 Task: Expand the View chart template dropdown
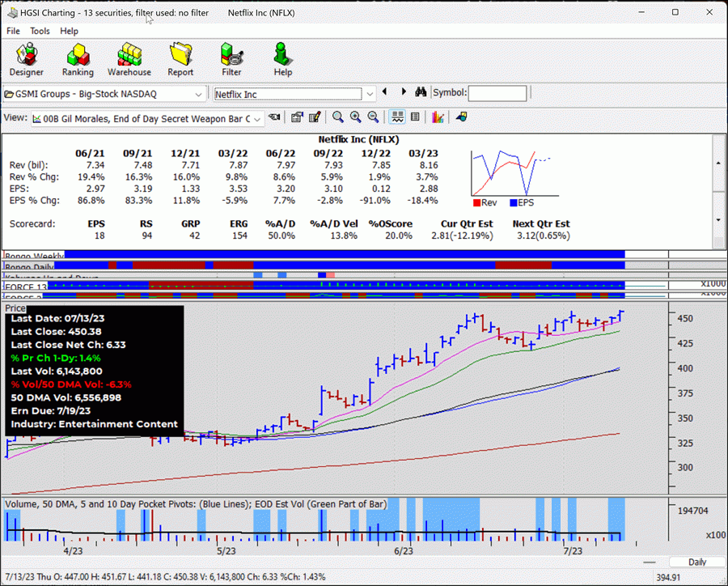point(256,120)
